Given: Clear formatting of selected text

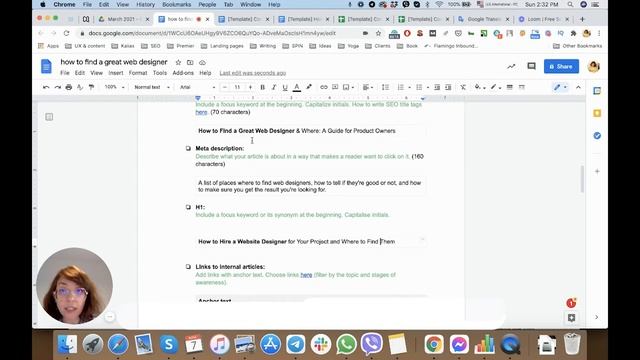Looking at the screenshot, I should [x=463, y=87].
